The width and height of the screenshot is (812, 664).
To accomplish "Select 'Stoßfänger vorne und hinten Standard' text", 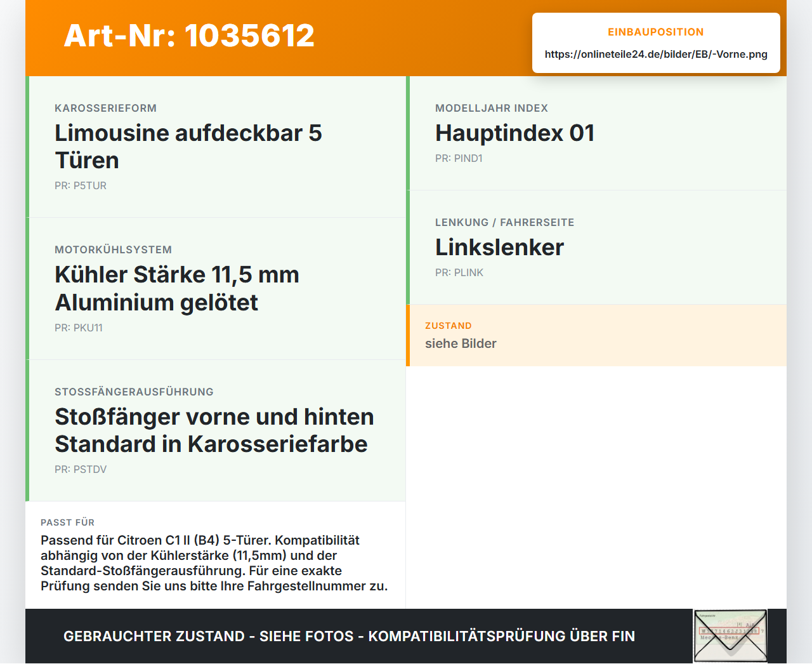I will 214,430.
